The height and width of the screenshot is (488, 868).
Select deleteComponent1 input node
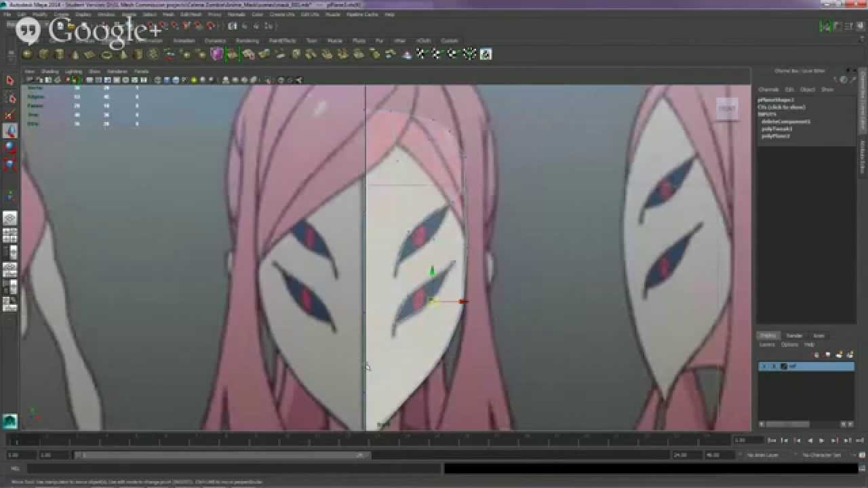[785, 122]
